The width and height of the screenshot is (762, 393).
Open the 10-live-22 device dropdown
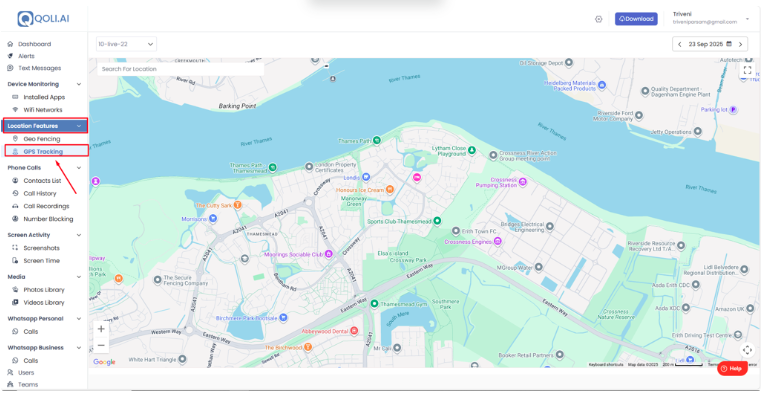tap(126, 44)
